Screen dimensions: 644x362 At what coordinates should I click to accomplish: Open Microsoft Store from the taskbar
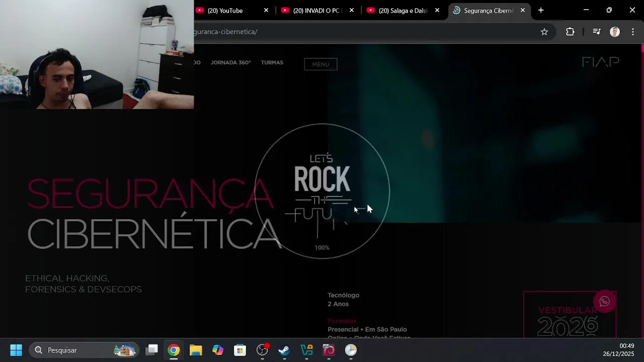(240, 350)
